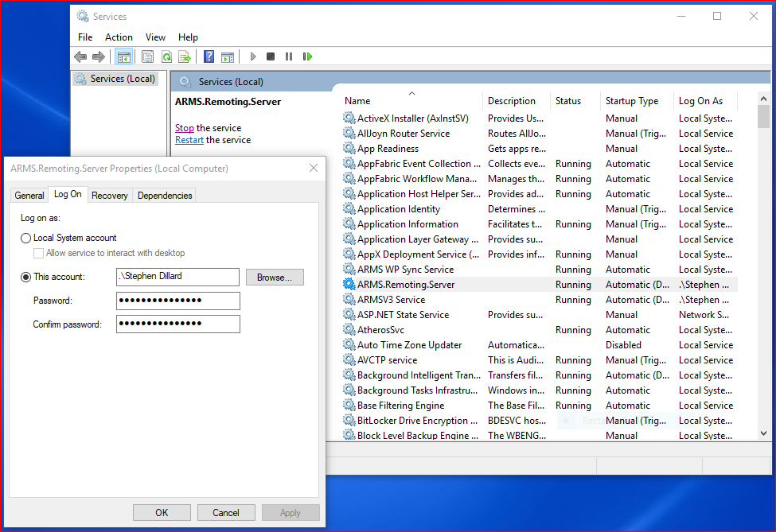
Task: Sort by the Name column header
Action: coord(411,101)
